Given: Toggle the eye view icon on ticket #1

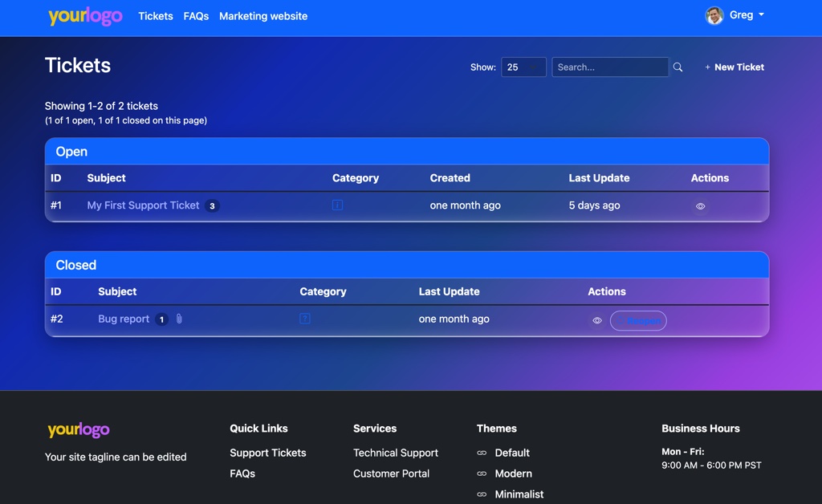Looking at the screenshot, I should tap(700, 206).
